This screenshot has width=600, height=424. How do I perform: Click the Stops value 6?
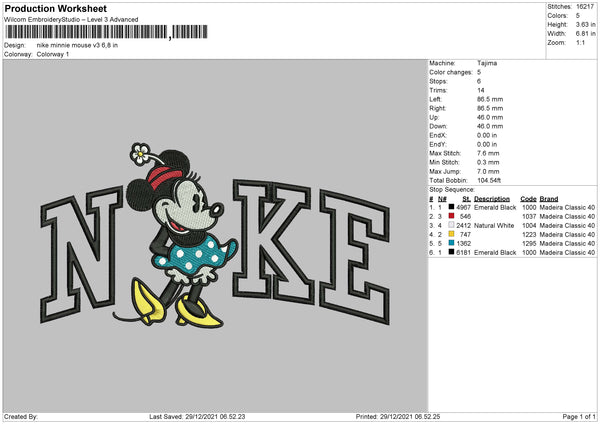tap(479, 82)
